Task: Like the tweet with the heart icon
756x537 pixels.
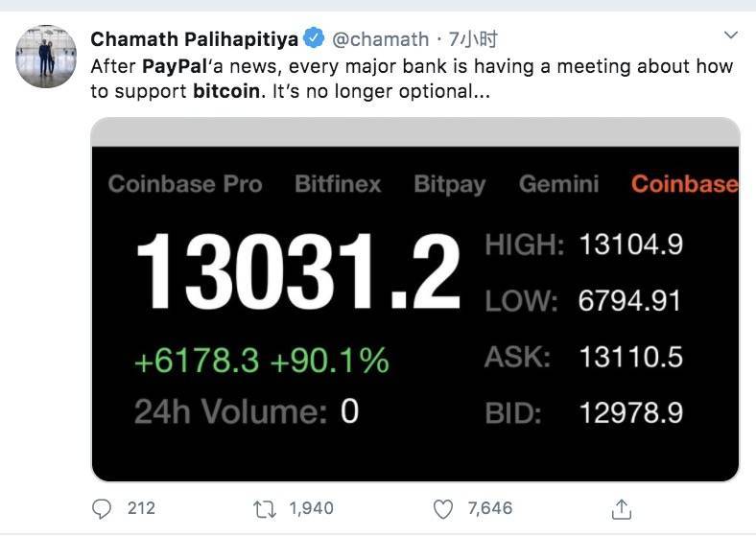Action: 442,507
